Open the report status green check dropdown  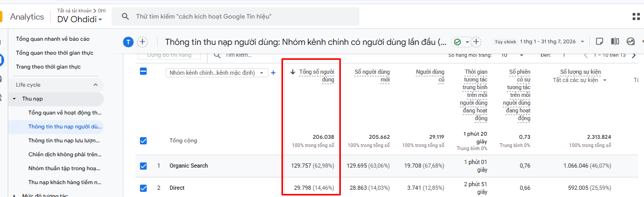click(461, 42)
